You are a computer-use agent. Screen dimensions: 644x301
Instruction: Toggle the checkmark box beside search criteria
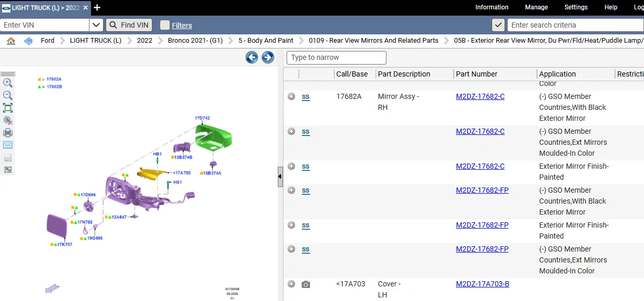[498, 25]
